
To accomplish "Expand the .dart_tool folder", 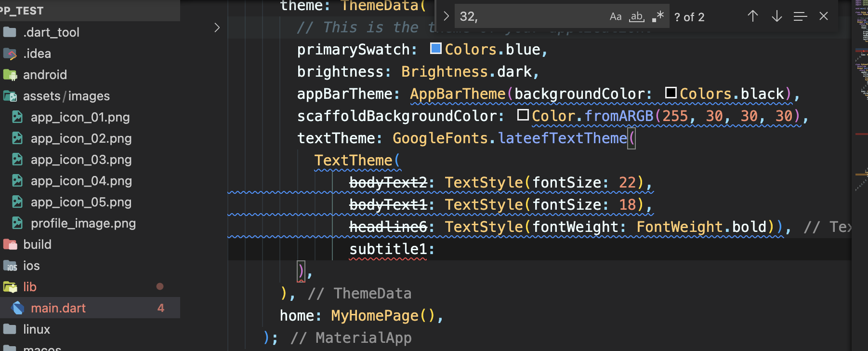I will 90,32.
